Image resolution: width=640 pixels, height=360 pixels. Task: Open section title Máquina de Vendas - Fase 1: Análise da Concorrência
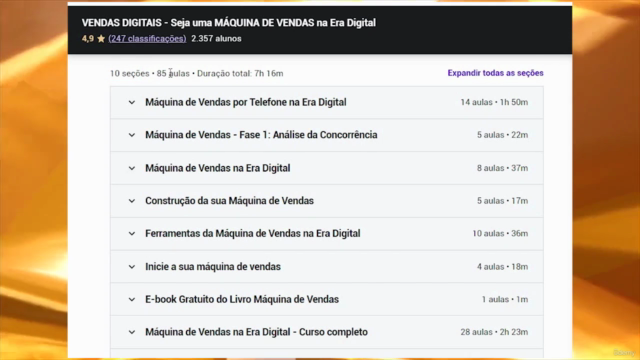tap(261, 135)
